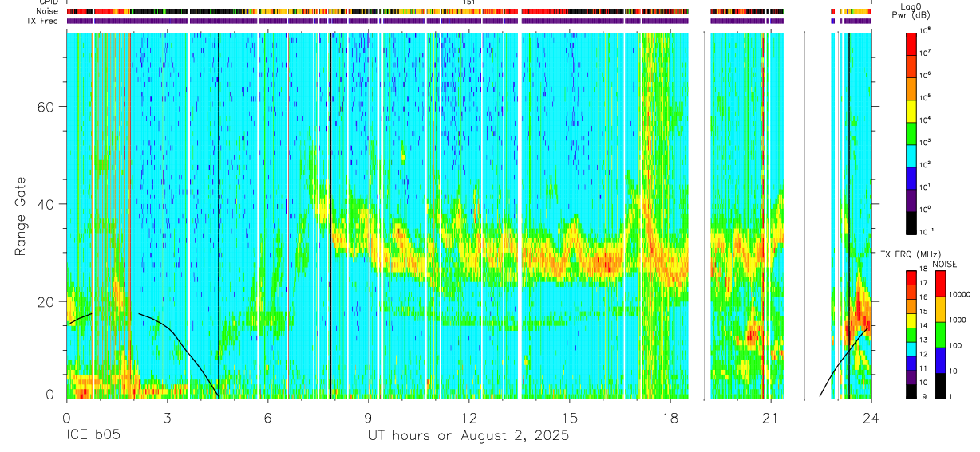
Task: Click the 'NOISE' colorbar title
Action: point(944,264)
